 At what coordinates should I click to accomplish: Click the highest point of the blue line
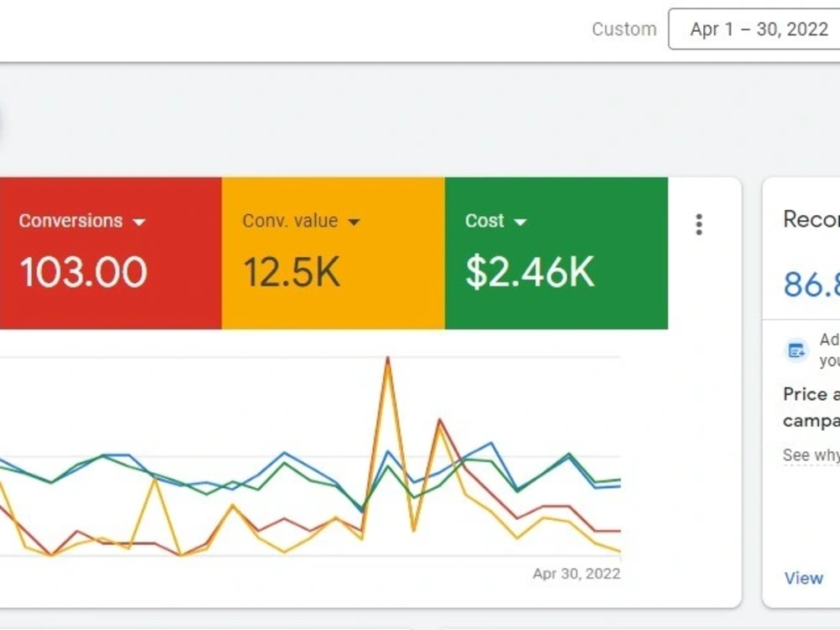point(491,443)
